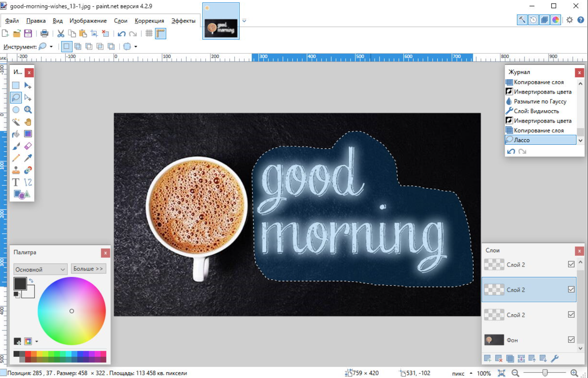Open the image list dropdown arrow
Screen dimensions: 588x378
pos(244,21)
